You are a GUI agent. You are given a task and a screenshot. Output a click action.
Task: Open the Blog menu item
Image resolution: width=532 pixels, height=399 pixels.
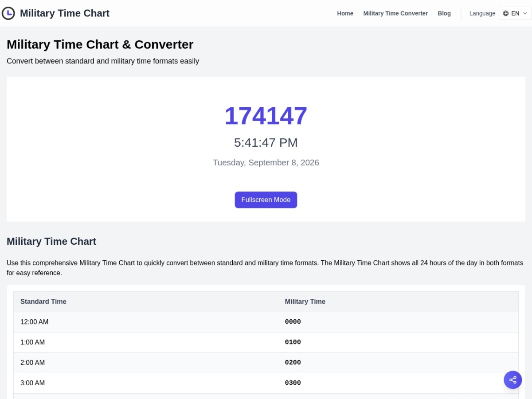click(444, 13)
